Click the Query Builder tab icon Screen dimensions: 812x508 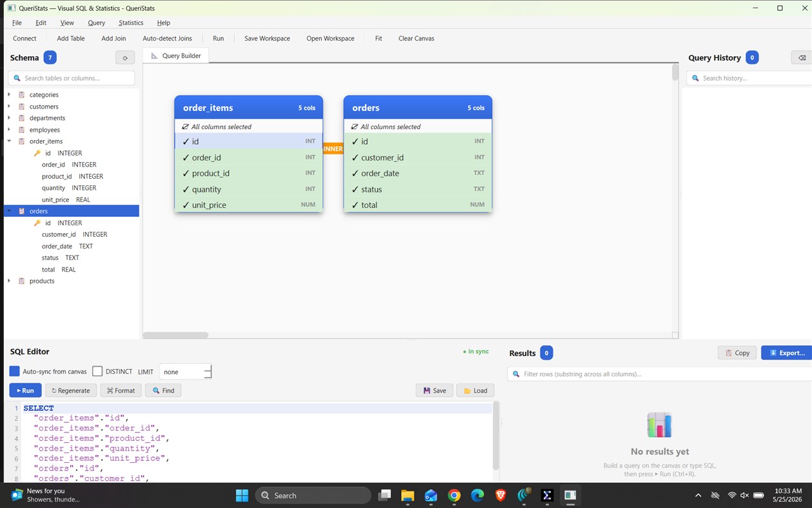point(154,56)
